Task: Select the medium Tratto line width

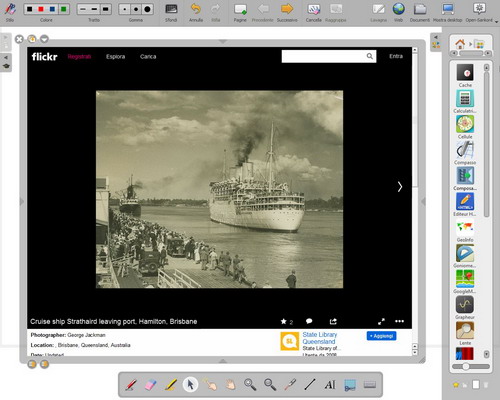Action: click(x=94, y=9)
